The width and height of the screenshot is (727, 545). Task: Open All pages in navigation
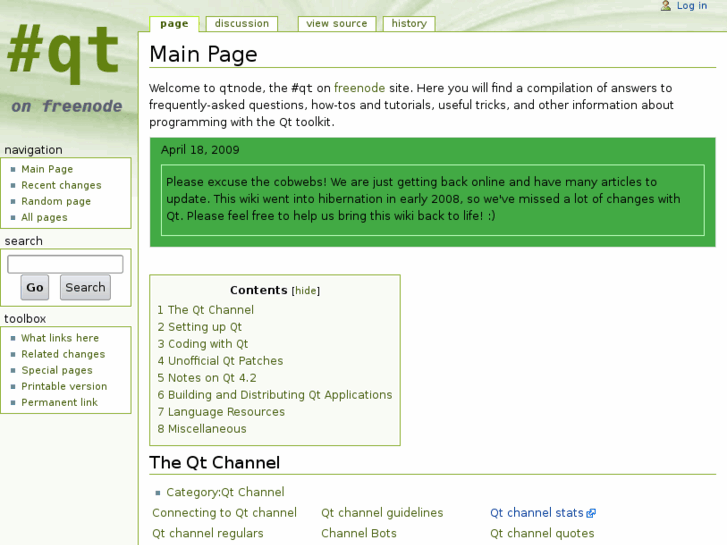pos(44,218)
